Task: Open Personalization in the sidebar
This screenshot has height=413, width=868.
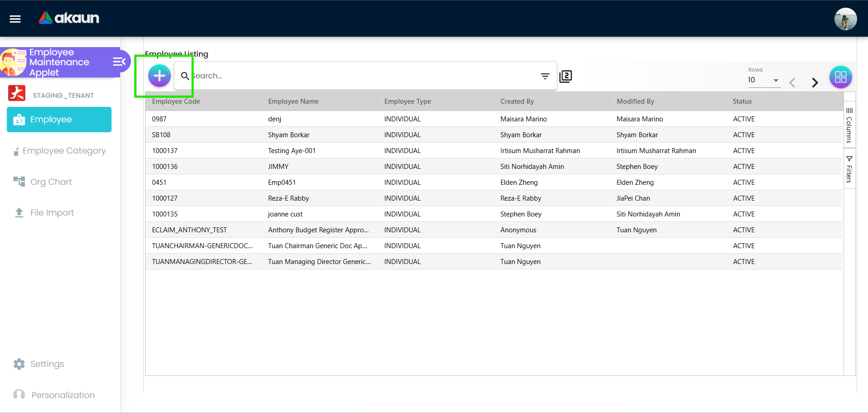Action: tap(63, 395)
